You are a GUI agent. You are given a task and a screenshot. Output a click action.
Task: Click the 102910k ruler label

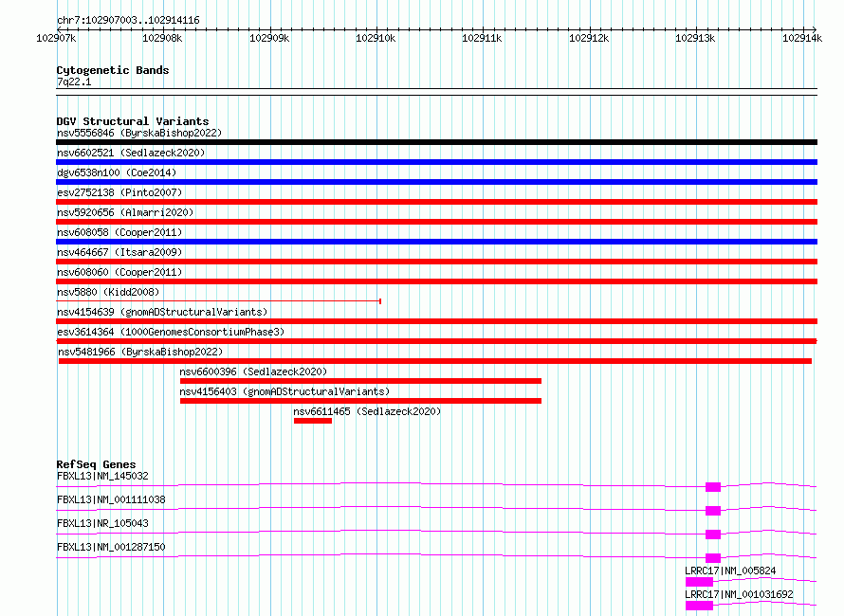[x=376, y=38]
